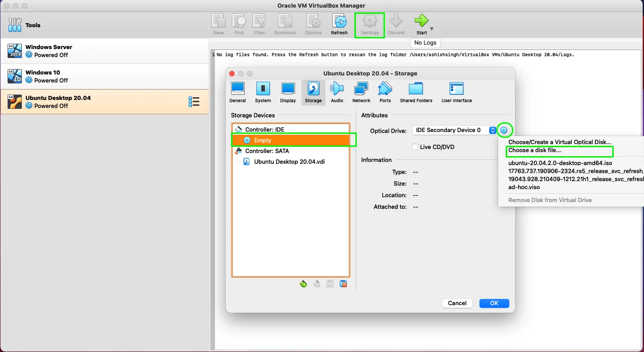Click the add attachment icon with green plus
The image size is (644, 352).
[303, 284]
